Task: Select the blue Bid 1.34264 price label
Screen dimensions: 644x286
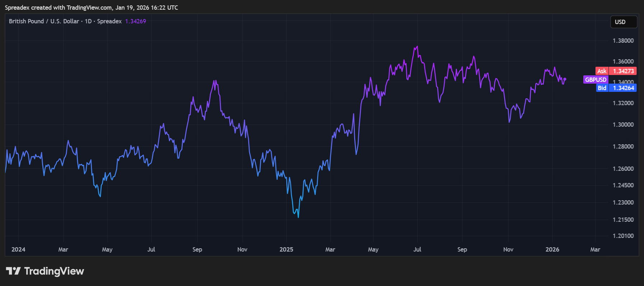Action: pos(616,88)
